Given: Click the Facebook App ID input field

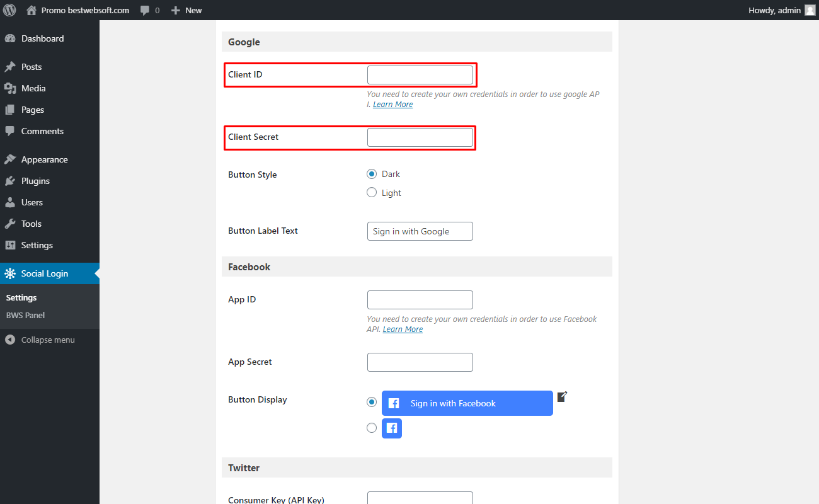Looking at the screenshot, I should coord(420,300).
